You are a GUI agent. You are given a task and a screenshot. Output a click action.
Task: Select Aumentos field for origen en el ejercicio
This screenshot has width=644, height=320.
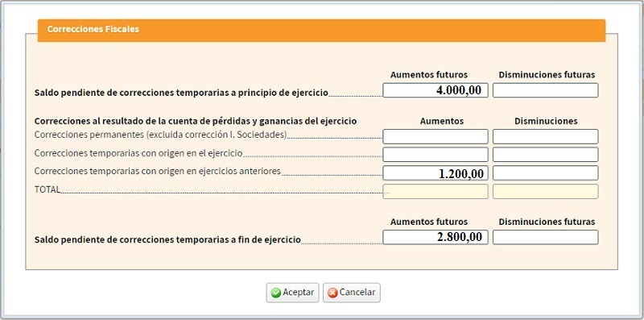click(x=436, y=155)
